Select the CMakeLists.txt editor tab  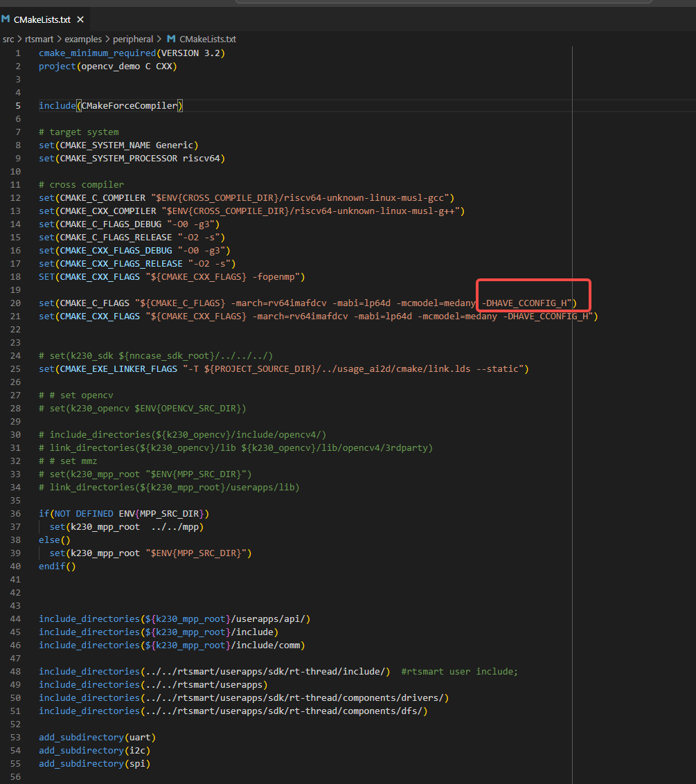[x=42, y=19]
